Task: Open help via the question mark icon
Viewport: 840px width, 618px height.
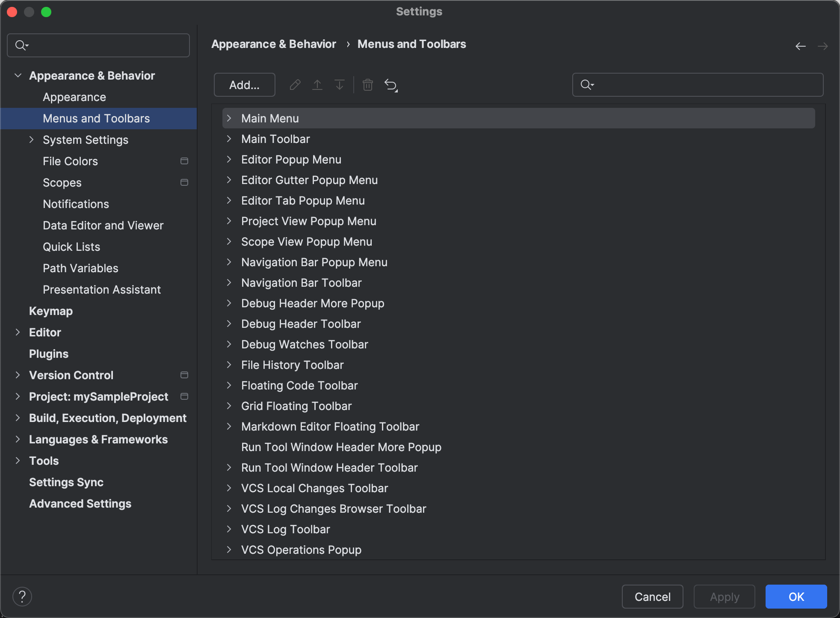Action: (x=22, y=596)
